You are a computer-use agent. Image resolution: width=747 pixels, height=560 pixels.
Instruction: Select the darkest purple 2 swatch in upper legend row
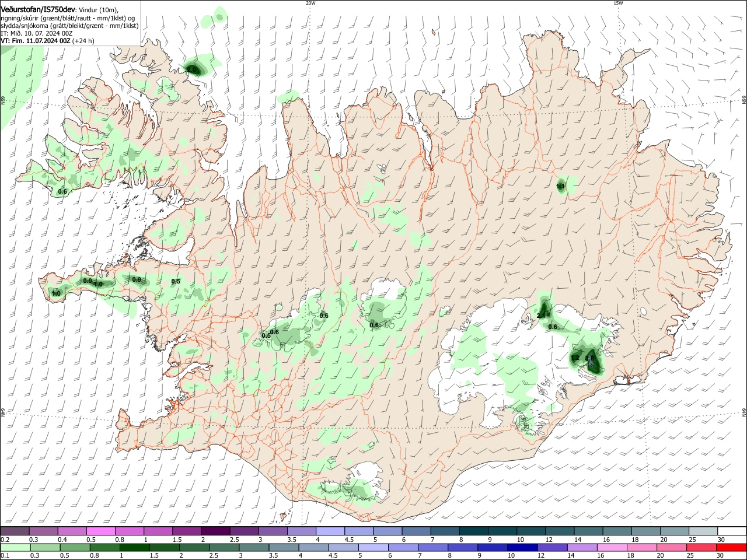[215, 531]
